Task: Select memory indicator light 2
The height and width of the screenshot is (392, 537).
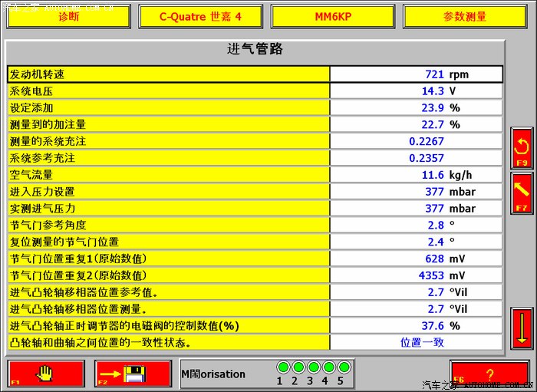Action: pos(298,367)
